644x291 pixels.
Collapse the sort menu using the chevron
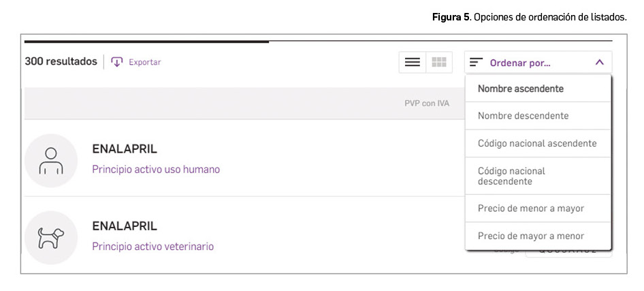click(599, 62)
